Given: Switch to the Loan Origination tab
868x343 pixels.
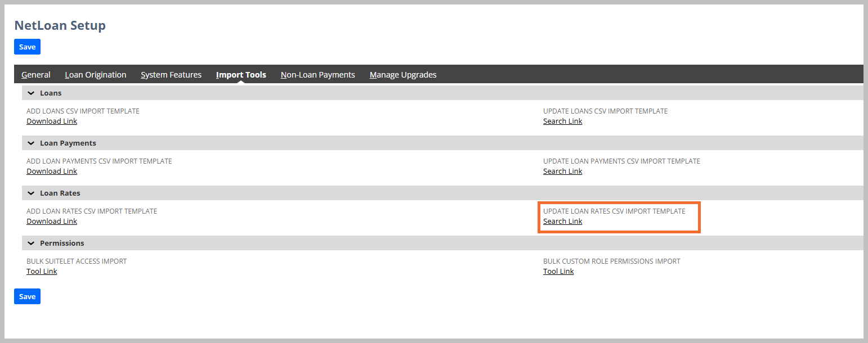Looking at the screenshot, I should point(96,75).
